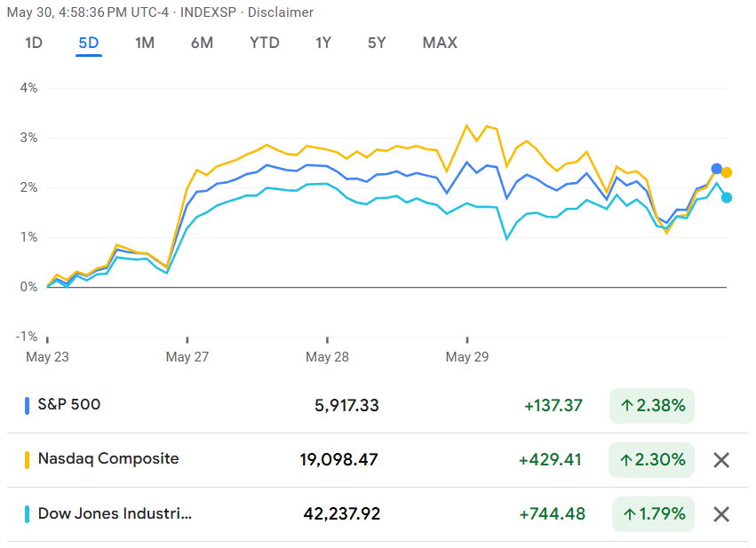Switch to the YTD range
This screenshot has height=548, width=756.
pyautogui.click(x=264, y=43)
